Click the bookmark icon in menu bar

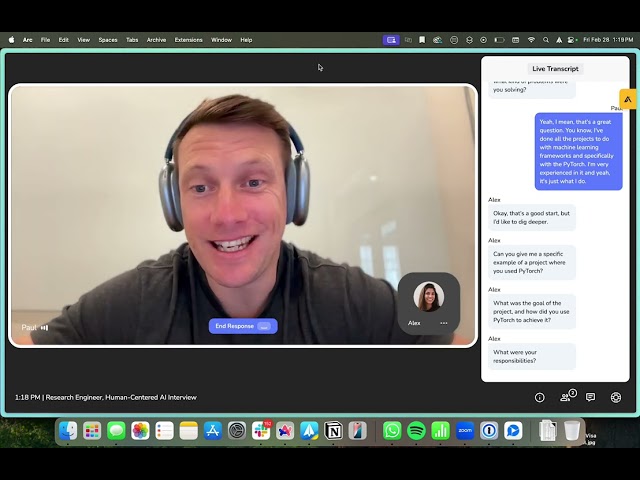pyautogui.click(x=422, y=40)
